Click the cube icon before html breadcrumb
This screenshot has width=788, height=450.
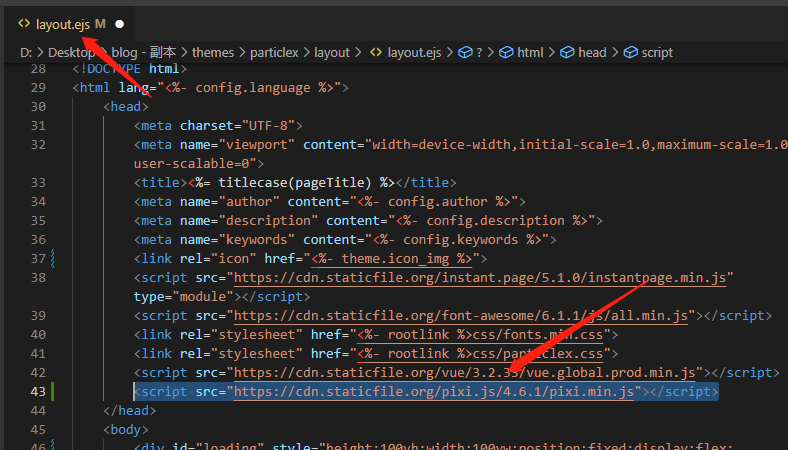coord(506,52)
